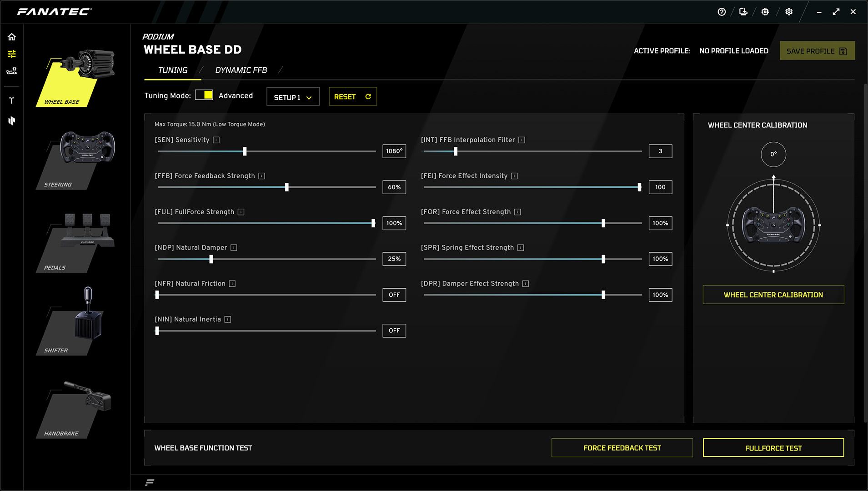Screen dimensions: 868x491
Task: Click the 0° wheel angle indicator
Action: coord(773,155)
